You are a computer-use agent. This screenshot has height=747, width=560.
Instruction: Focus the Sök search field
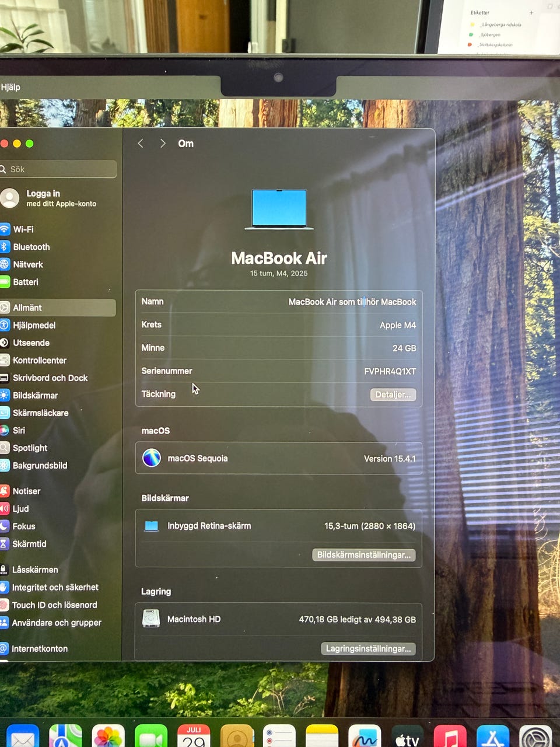[58, 169]
